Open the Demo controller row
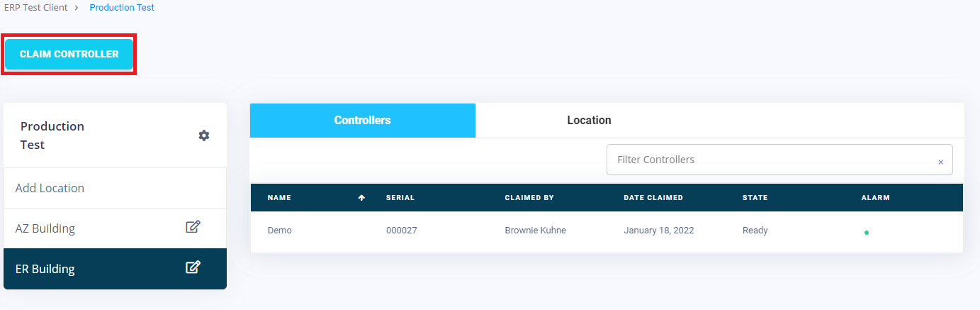This screenshot has width=980, height=310. pyautogui.click(x=280, y=231)
